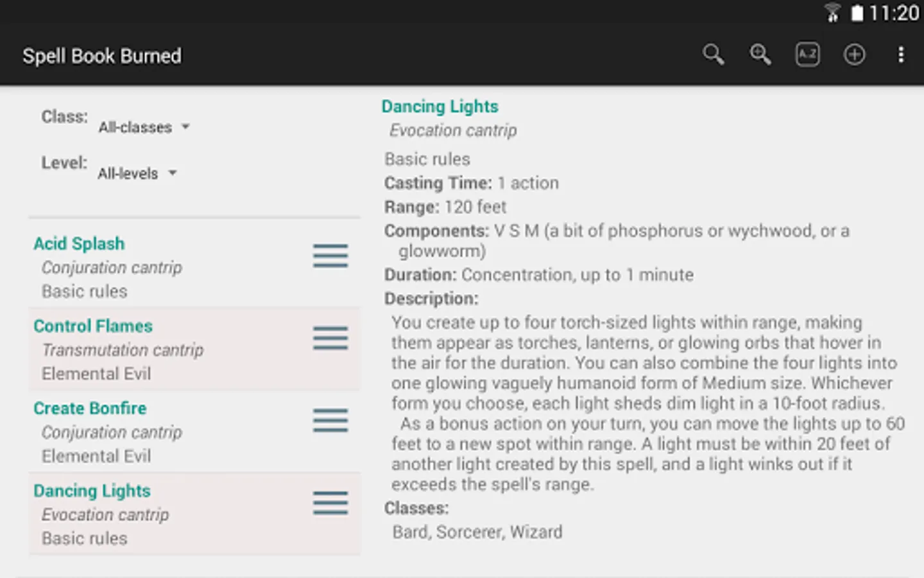Click the Wi-Fi status bar icon
924x578 pixels.
[x=832, y=13]
